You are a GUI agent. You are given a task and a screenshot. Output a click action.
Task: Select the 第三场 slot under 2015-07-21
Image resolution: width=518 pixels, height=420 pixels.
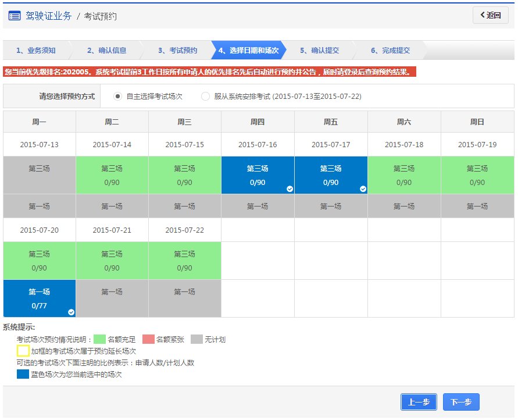[x=112, y=260]
